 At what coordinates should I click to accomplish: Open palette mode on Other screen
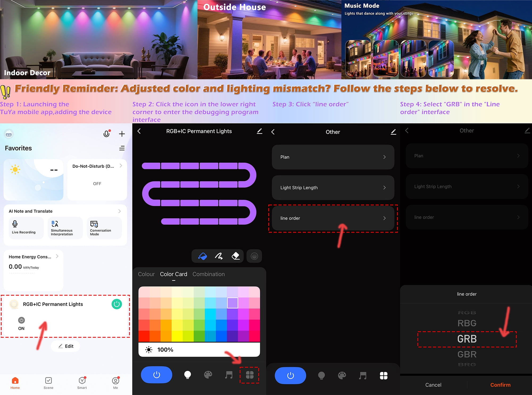342,376
